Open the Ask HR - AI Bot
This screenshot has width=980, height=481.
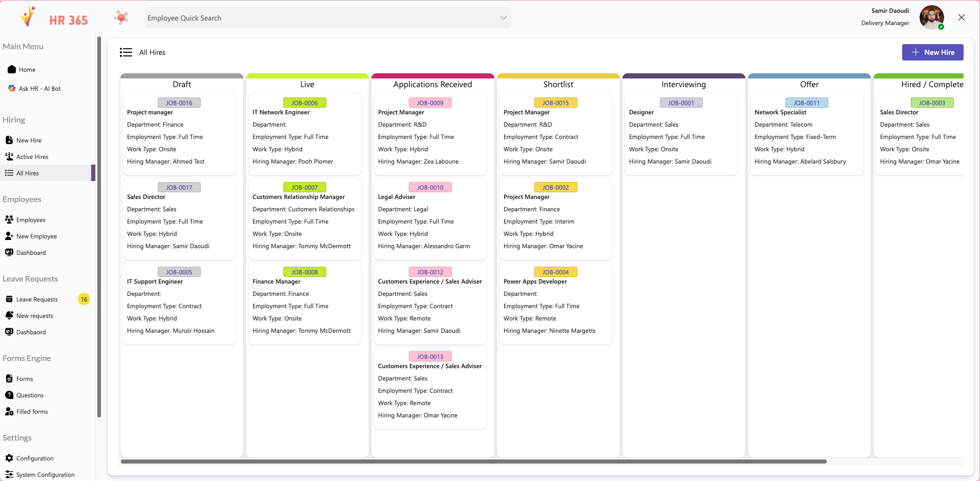(x=39, y=88)
